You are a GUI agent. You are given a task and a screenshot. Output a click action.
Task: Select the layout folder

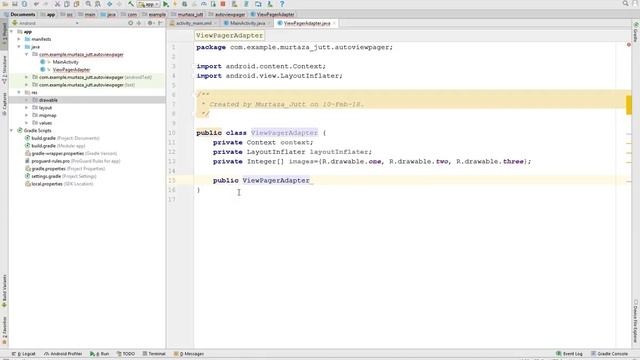45,108
